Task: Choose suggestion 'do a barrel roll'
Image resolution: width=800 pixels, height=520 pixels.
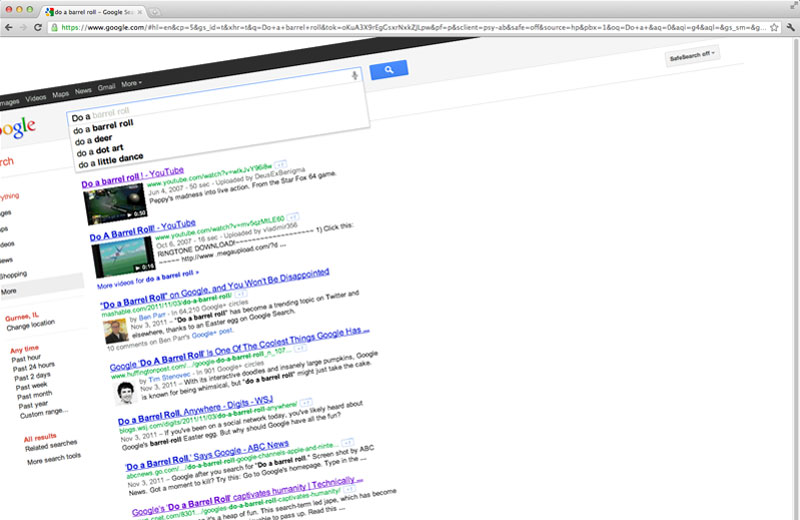Action: tap(103, 127)
